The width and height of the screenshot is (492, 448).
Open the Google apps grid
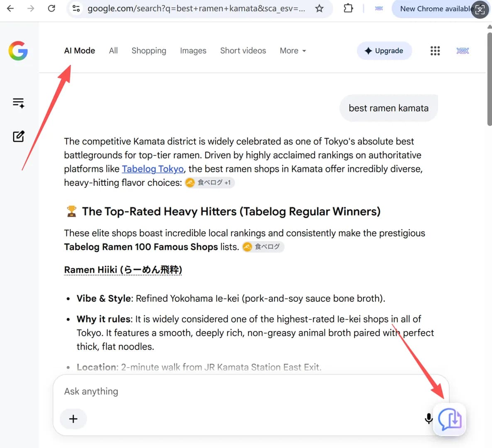coord(435,51)
